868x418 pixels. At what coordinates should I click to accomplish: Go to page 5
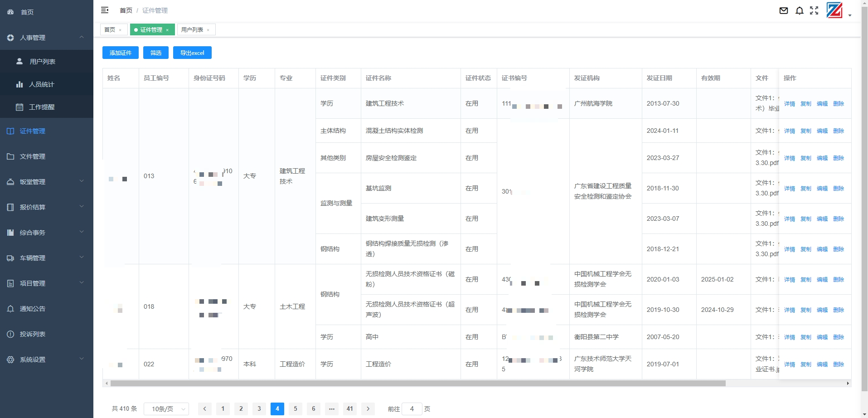click(x=296, y=409)
